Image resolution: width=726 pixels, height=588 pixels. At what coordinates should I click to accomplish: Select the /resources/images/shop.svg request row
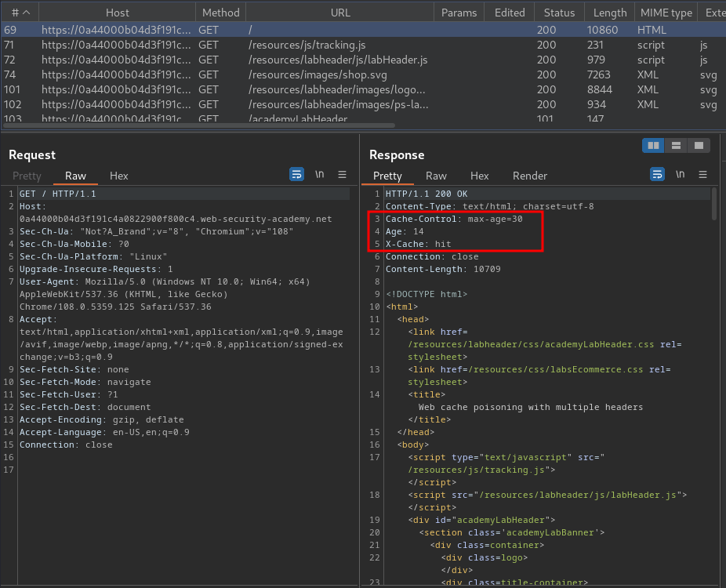(363, 74)
